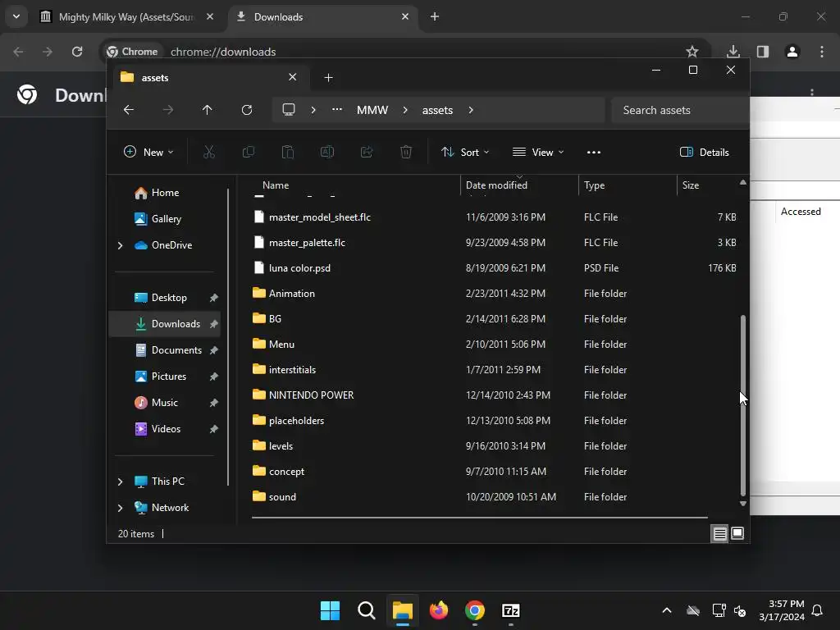Switch to large thumbnails view icon
840x630 pixels.
pyautogui.click(x=737, y=533)
